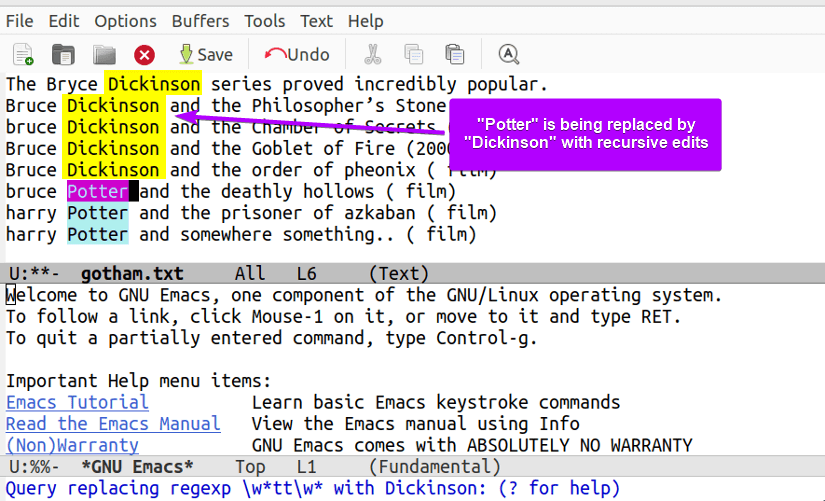Click Dickinson on Philosopher's Stone line
The image size is (825, 501).
pyautogui.click(x=113, y=106)
